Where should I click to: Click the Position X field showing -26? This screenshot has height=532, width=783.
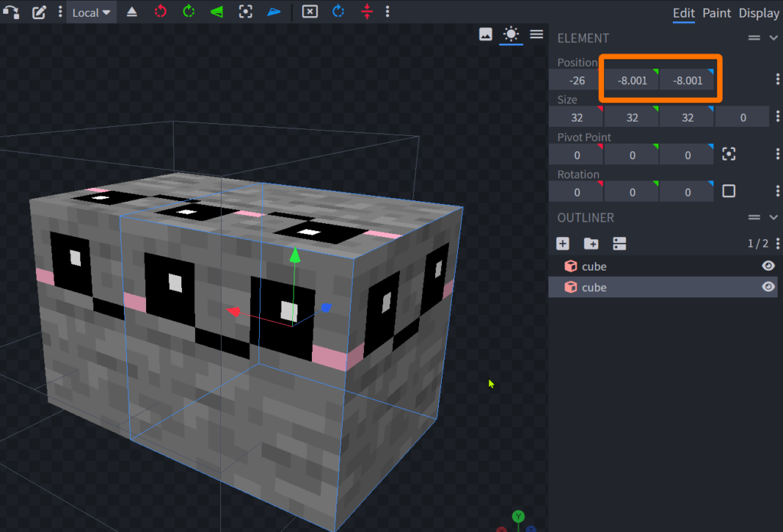pyautogui.click(x=576, y=79)
